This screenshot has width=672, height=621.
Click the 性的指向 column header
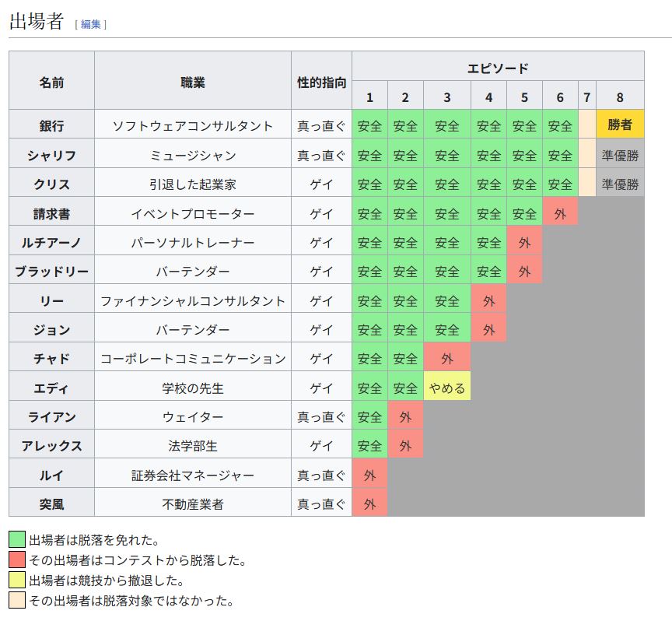click(321, 81)
